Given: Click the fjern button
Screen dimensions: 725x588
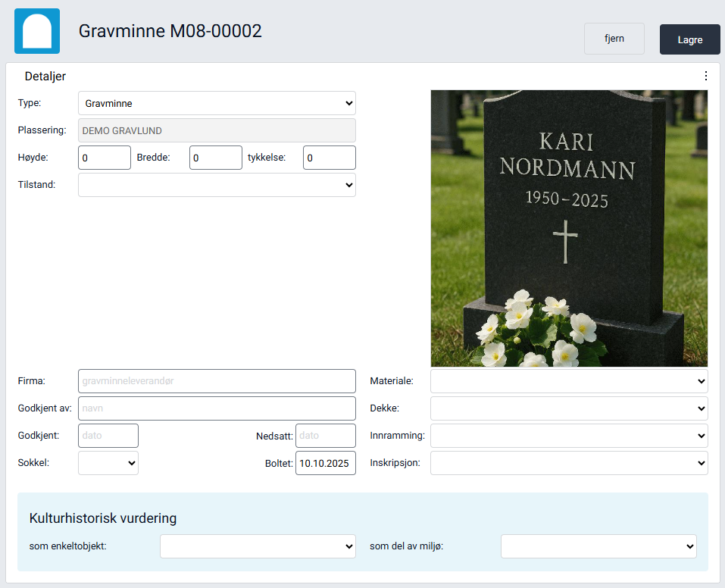Looking at the screenshot, I should click(x=614, y=39).
